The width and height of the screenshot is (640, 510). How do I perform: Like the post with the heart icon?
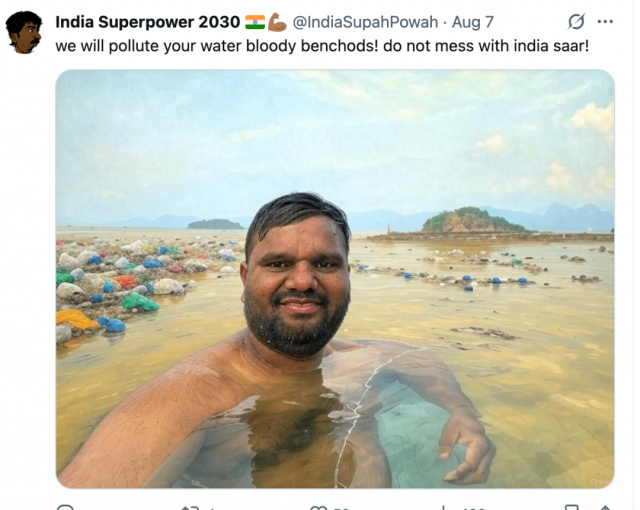[318, 508]
